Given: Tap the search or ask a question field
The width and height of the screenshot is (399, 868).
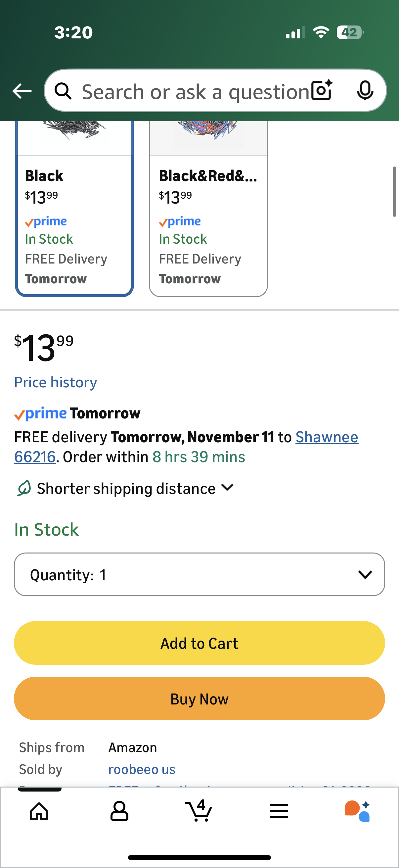Looking at the screenshot, I should pos(195,92).
